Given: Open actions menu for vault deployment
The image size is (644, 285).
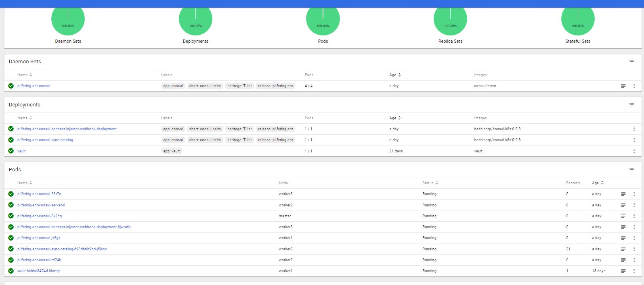Looking at the screenshot, I should (x=634, y=151).
